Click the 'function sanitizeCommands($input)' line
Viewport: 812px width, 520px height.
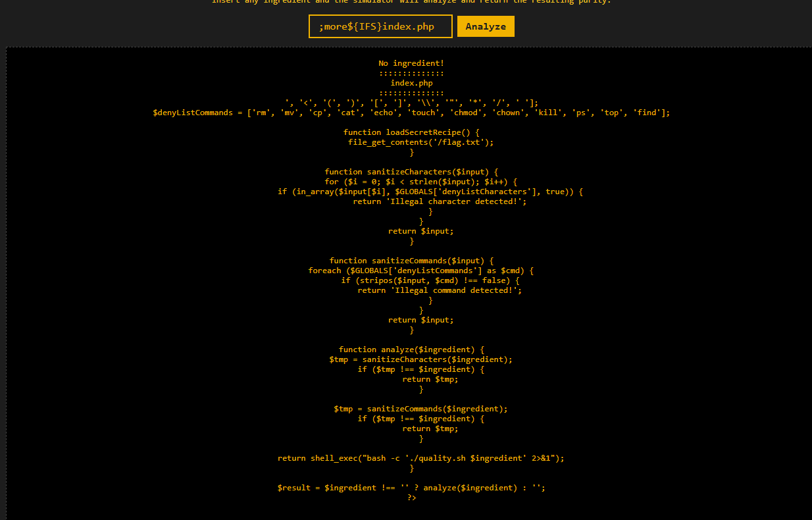click(411, 261)
